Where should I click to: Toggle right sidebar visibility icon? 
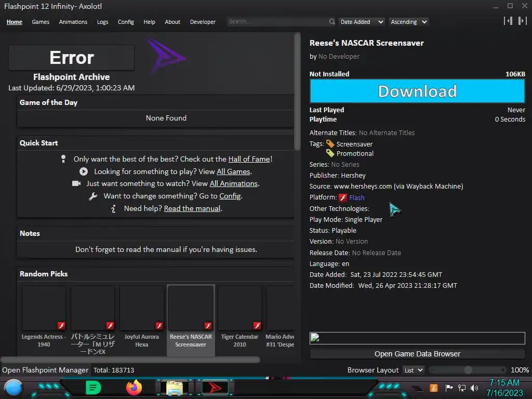(522, 21)
